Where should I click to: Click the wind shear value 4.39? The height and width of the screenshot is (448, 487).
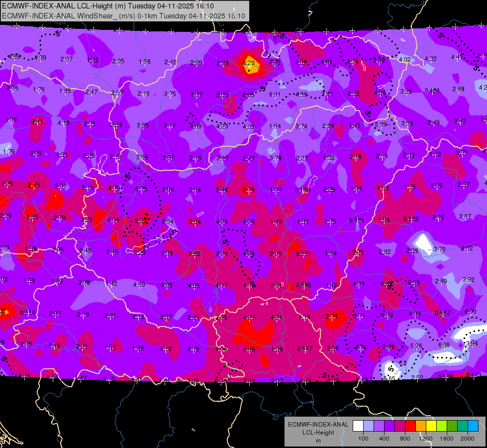(x=40, y=58)
